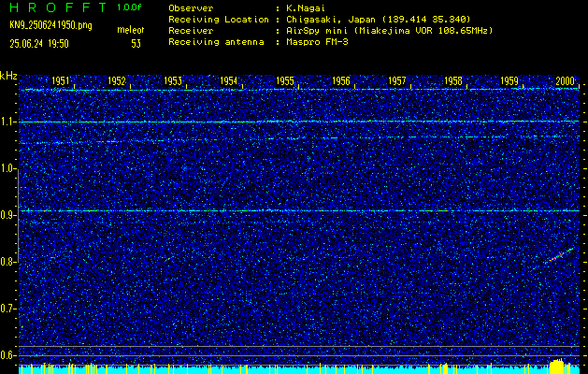Click the 1953 time marker
The width and height of the screenshot is (588, 374).
(173, 81)
